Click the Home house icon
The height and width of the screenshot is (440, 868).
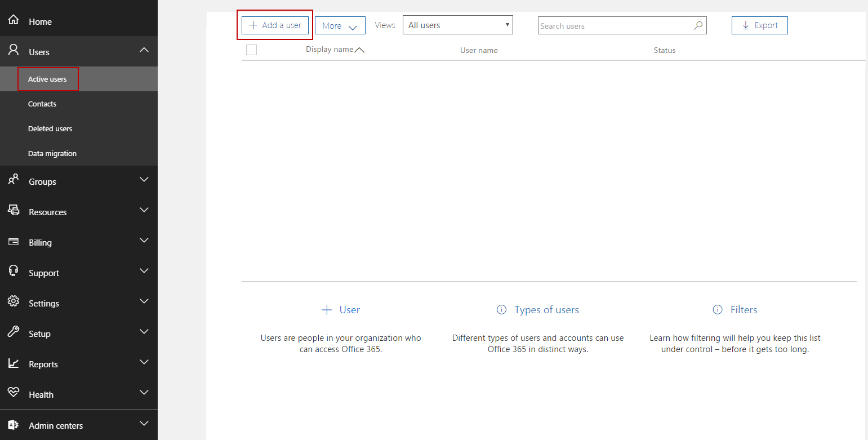pyautogui.click(x=14, y=21)
